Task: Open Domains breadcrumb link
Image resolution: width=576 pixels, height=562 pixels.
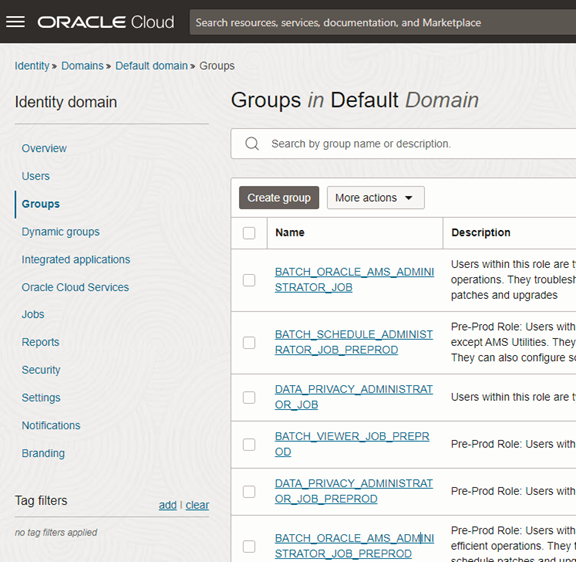Action: click(x=82, y=66)
